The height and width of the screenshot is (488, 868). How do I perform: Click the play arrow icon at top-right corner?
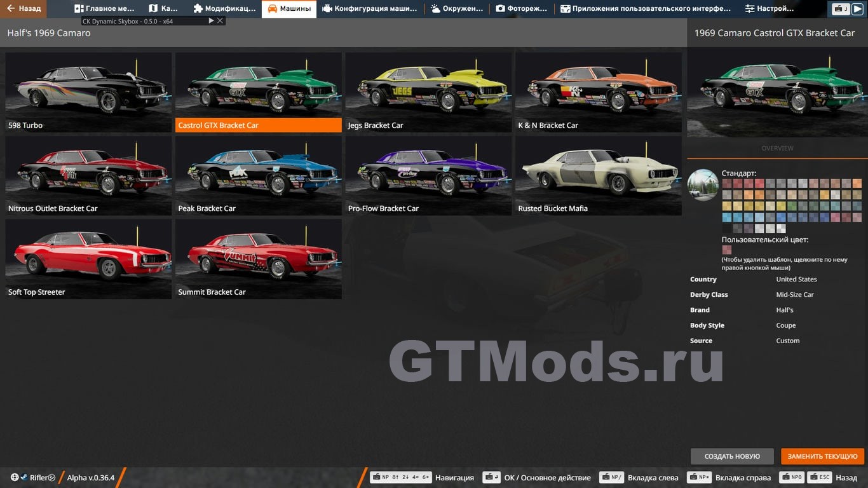[857, 9]
